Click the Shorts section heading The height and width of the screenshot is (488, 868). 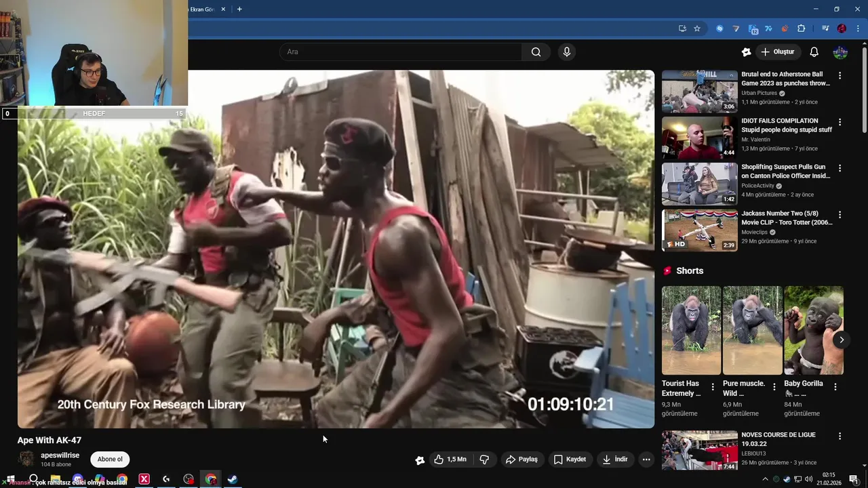click(690, 270)
